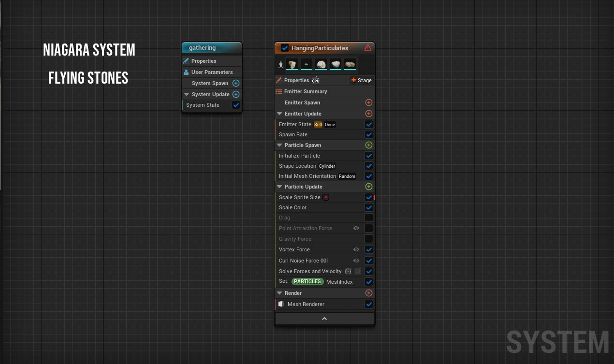Image resolution: width=614 pixels, height=364 pixels.
Task: Open gathering system Properties
Action: click(x=212, y=61)
